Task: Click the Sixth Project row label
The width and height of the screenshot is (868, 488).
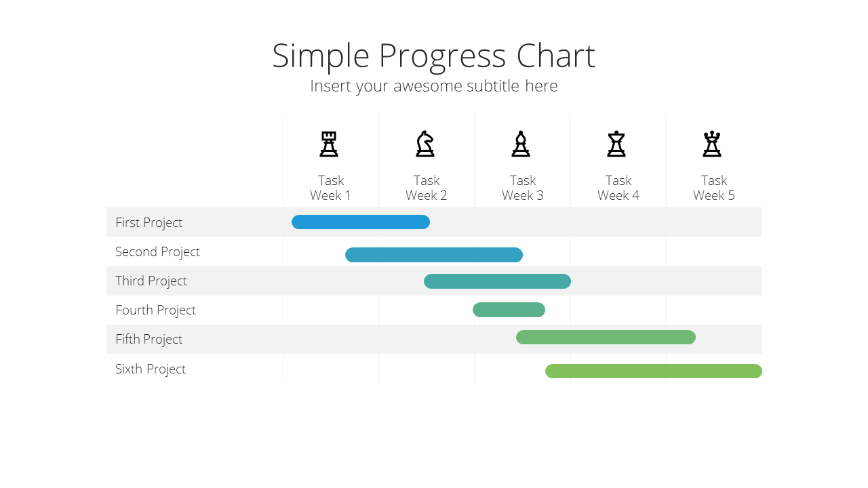Action: point(151,369)
